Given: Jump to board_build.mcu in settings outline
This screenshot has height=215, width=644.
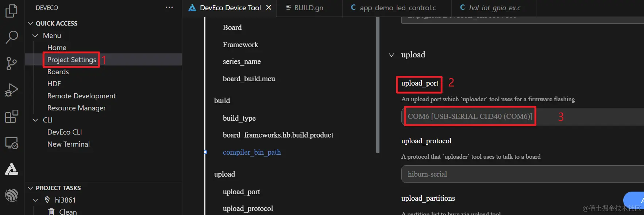Looking at the screenshot, I should pyautogui.click(x=249, y=79).
